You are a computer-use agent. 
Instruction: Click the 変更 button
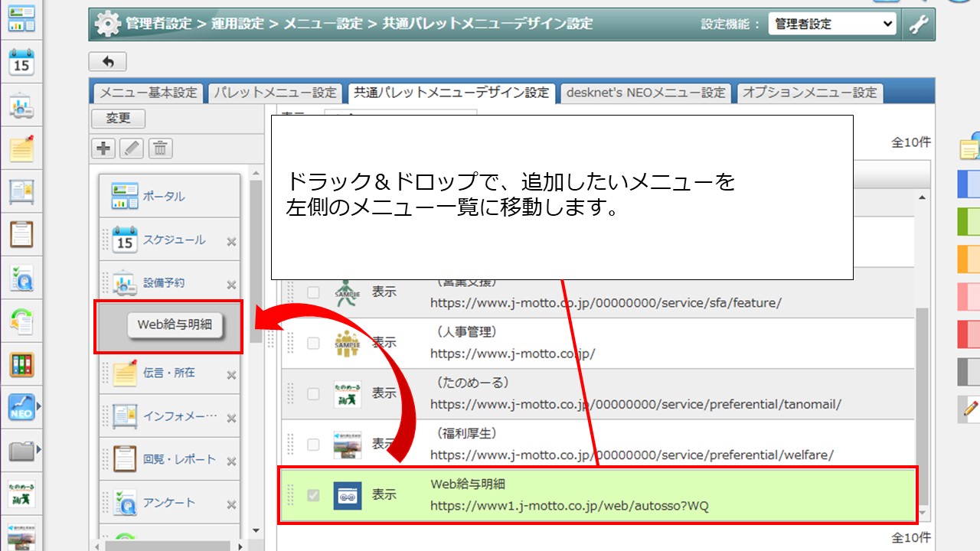pyautogui.click(x=118, y=118)
